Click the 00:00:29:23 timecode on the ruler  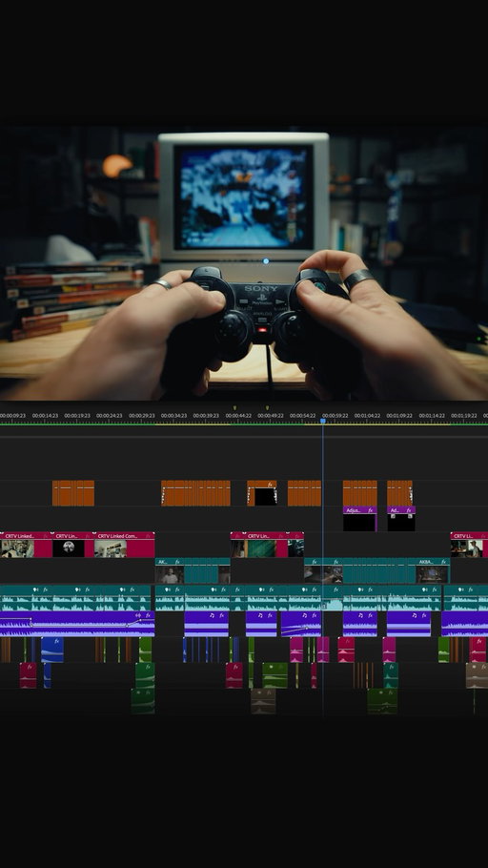coord(142,415)
